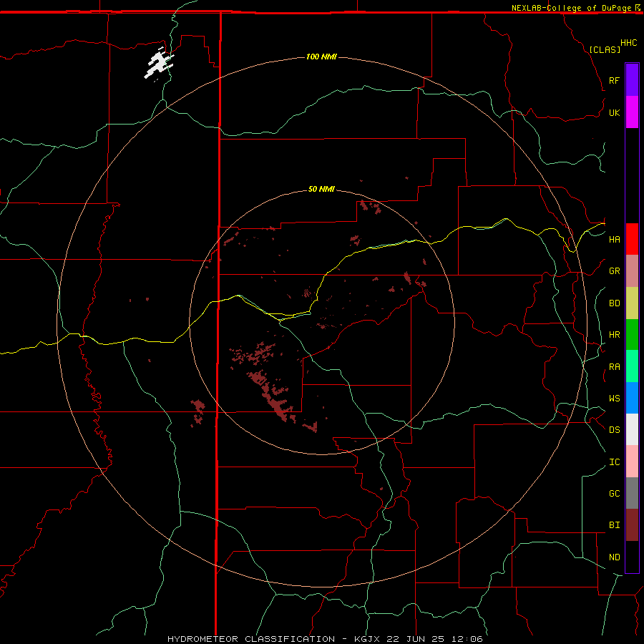Click the [CLAS] unit label
Image resolution: width=644 pixels, height=644 pixels.
[x=605, y=49]
